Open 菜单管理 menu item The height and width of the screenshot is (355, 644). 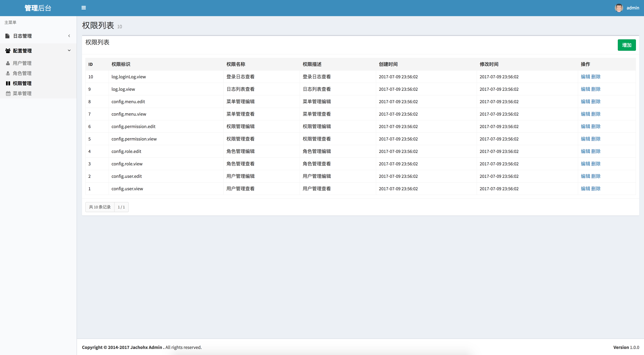pos(22,93)
